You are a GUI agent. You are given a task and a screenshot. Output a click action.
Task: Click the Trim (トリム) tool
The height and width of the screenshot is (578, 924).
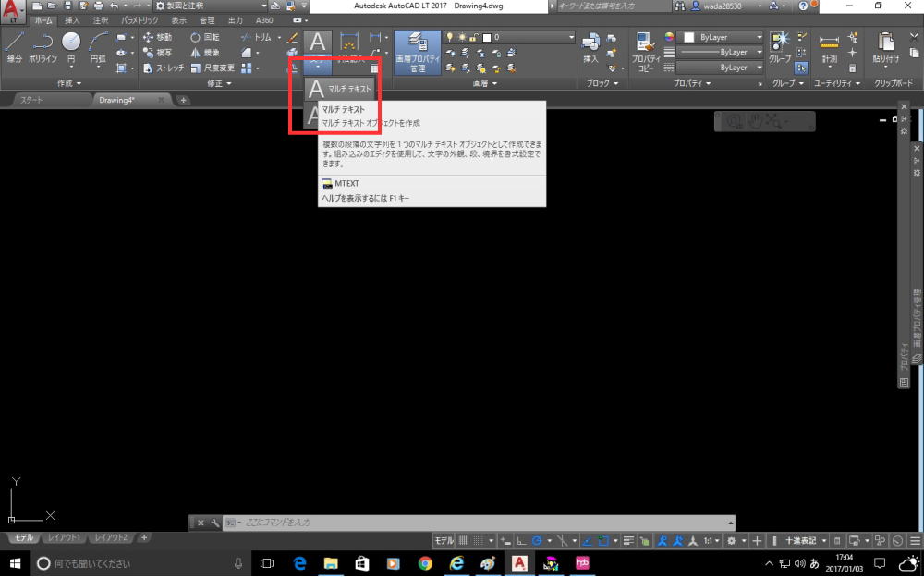coord(256,37)
